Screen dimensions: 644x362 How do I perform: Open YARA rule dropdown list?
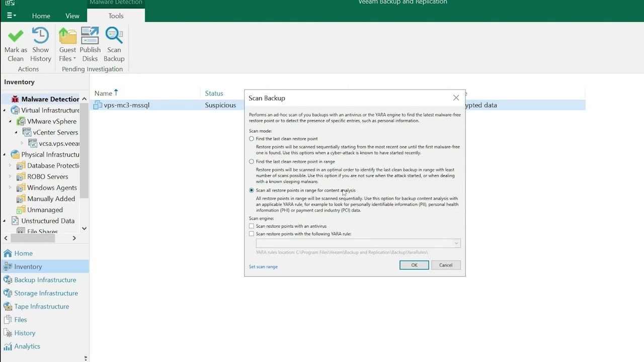click(456, 243)
